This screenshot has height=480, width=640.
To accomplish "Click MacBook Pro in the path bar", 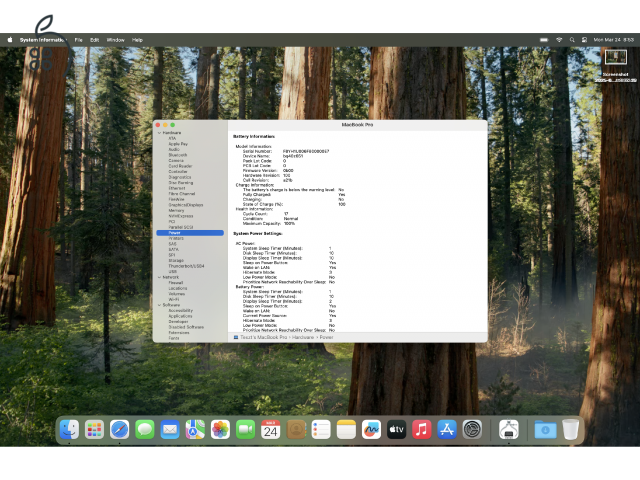I will (264, 337).
